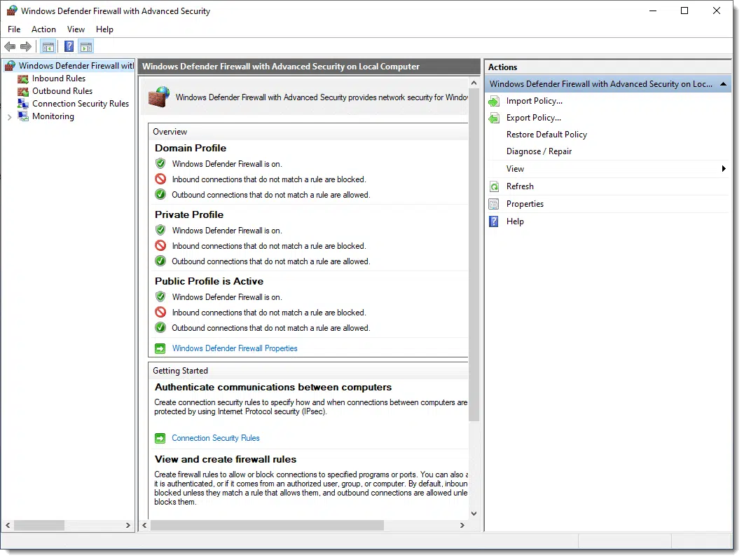Click tree pane scroll right arrow
Viewport: 744px width, 560px height.
pos(128,526)
